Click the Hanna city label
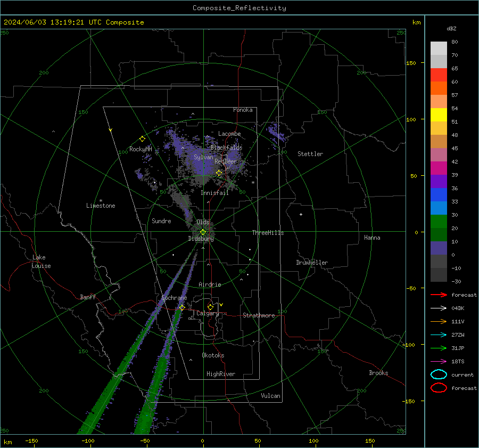 click(x=372, y=237)
